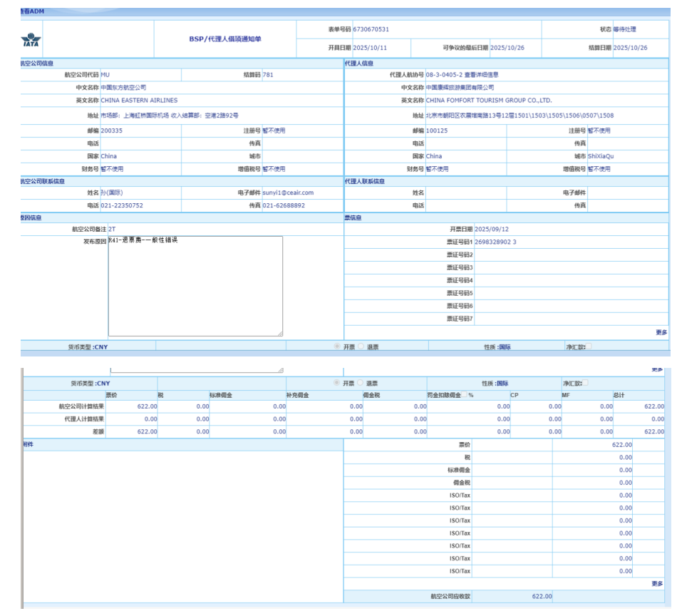This screenshot has height=616, width=682.
Task: Open the 查看详细信息 agent details link
Action: point(481,75)
